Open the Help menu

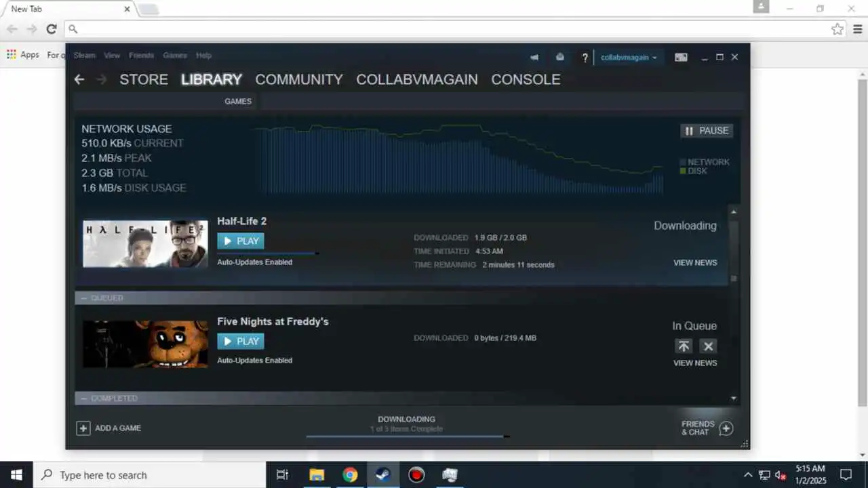pos(203,56)
